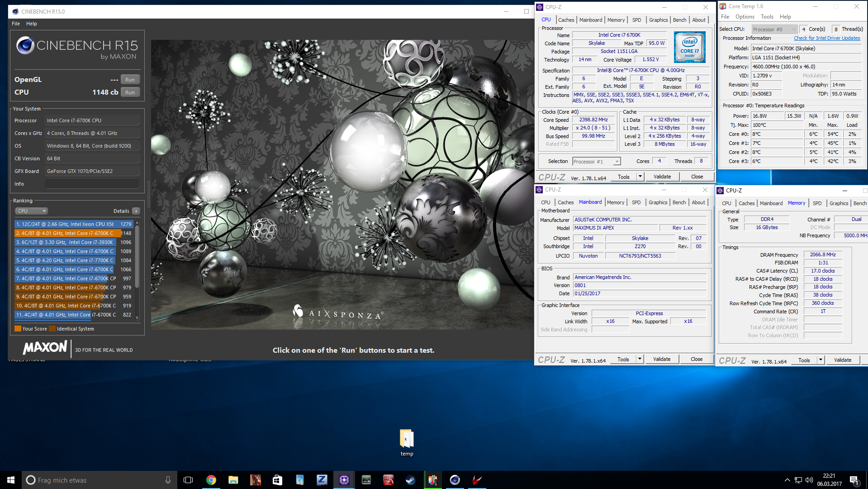Viewport: 868px width, 489px height.
Task: Open the Windows Store taskbar icon
Action: pos(277,480)
